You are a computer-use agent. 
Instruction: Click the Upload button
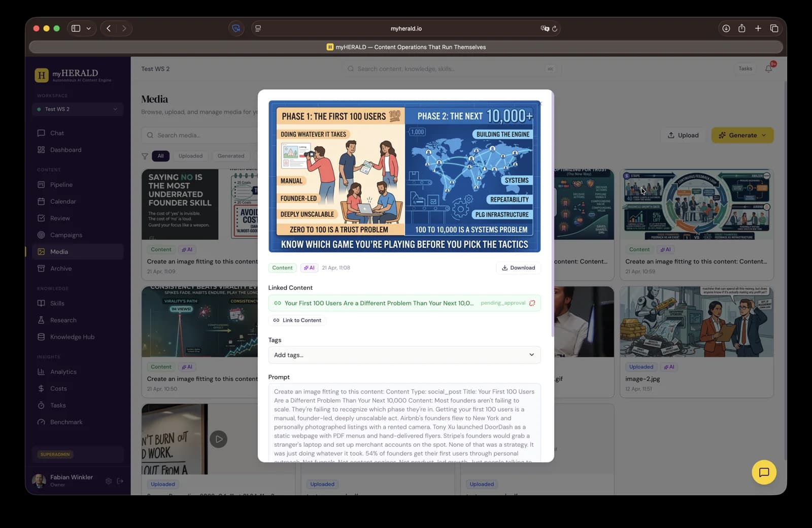tap(683, 135)
